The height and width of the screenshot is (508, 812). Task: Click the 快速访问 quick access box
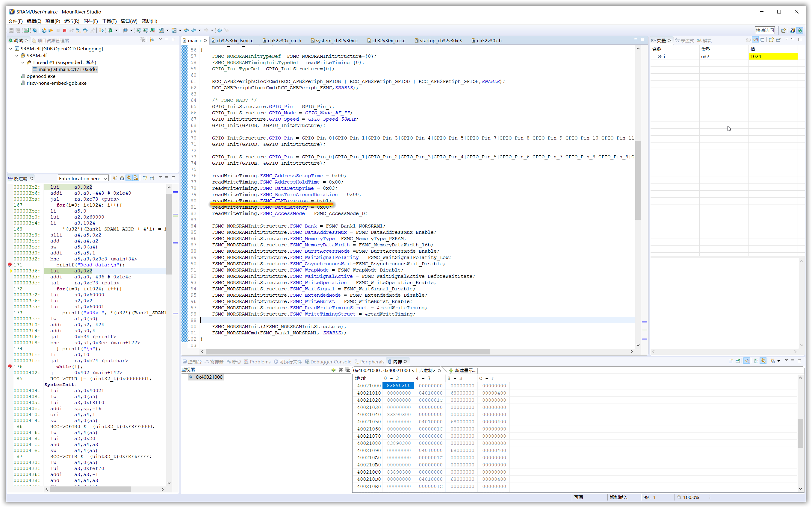point(765,30)
